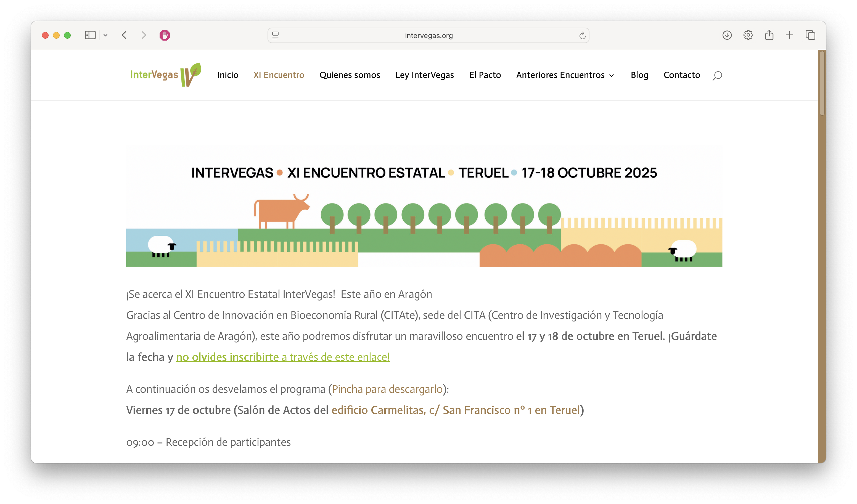Open Safari downloads icon
This screenshot has height=504, width=857.
pos(727,35)
